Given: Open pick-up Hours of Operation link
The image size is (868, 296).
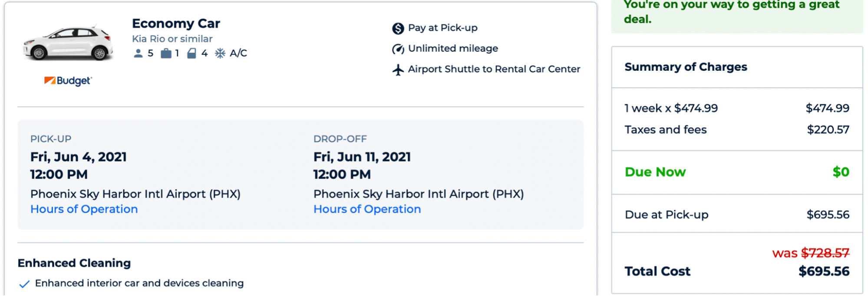Looking at the screenshot, I should click(x=84, y=209).
